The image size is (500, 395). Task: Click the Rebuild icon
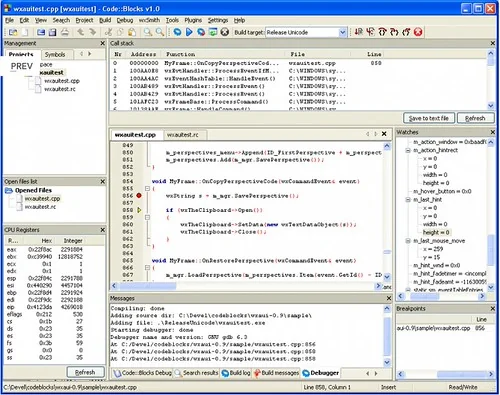click(x=213, y=32)
